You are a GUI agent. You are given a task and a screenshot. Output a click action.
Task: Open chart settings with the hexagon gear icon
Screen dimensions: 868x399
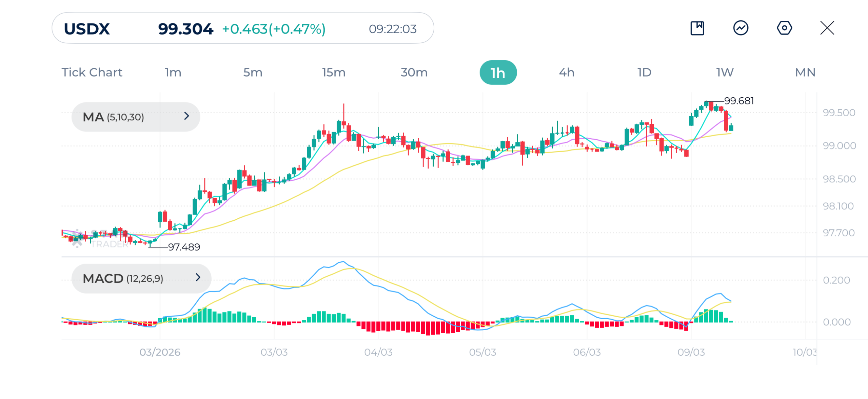pyautogui.click(x=785, y=28)
